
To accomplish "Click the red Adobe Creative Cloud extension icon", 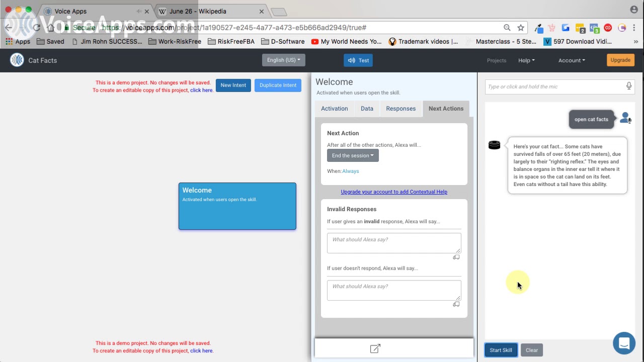I will coord(608,28).
